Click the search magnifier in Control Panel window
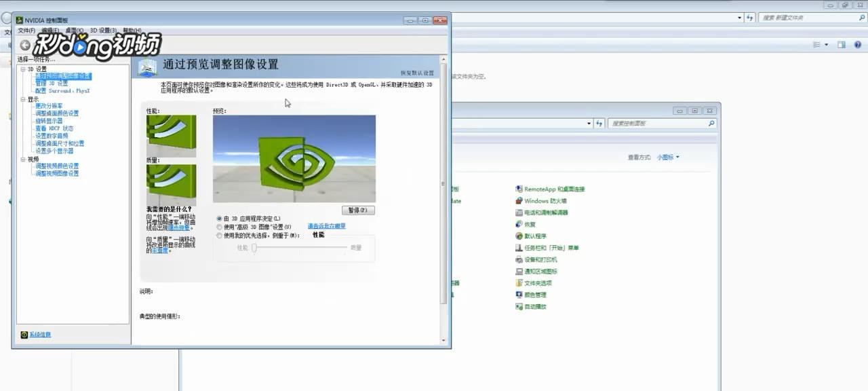The image size is (868, 391). tap(711, 124)
